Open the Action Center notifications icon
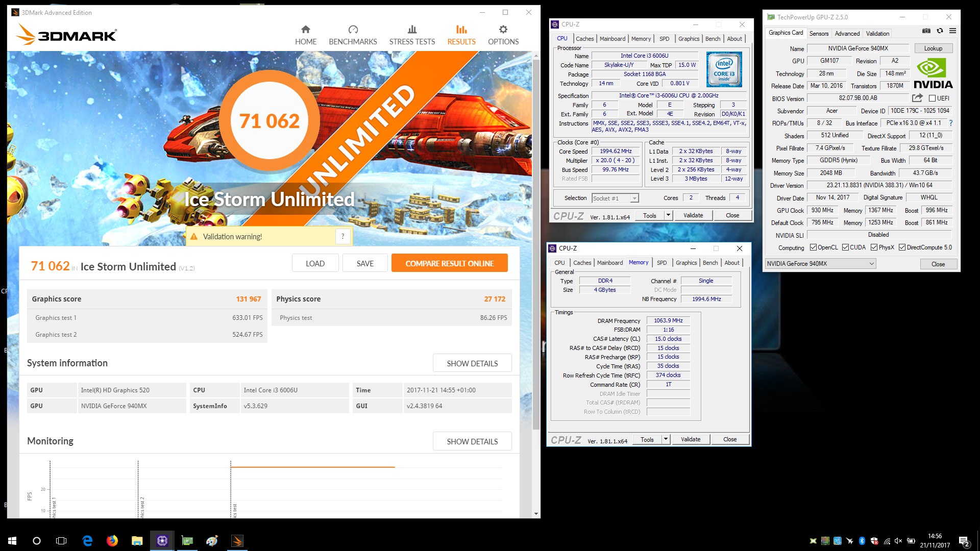The width and height of the screenshot is (980, 551). coord(964,541)
